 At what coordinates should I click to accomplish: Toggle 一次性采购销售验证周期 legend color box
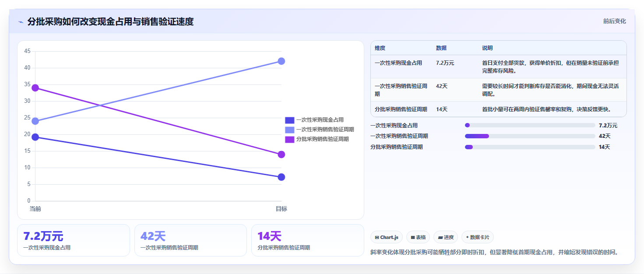coord(289,130)
